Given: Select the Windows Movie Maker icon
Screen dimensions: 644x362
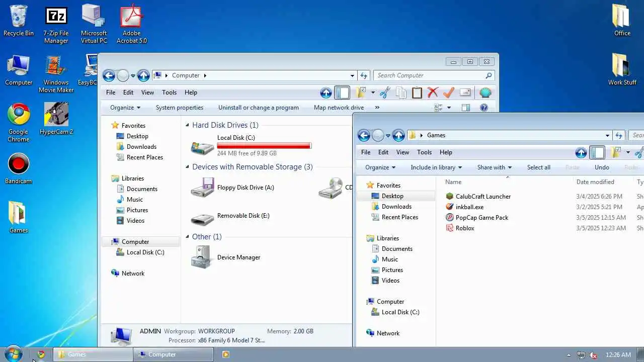Looking at the screenshot, I should click(x=56, y=74).
